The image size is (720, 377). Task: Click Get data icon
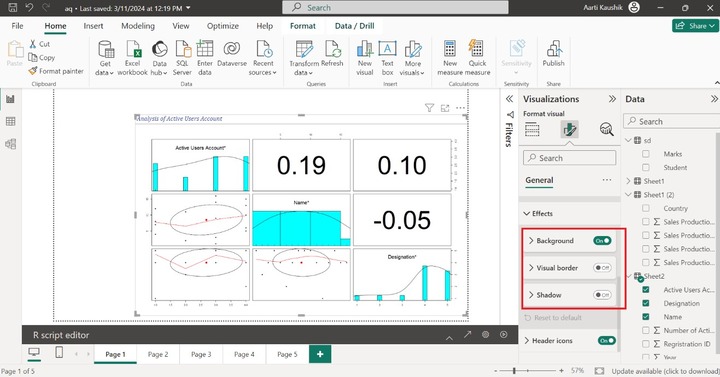pyautogui.click(x=105, y=49)
